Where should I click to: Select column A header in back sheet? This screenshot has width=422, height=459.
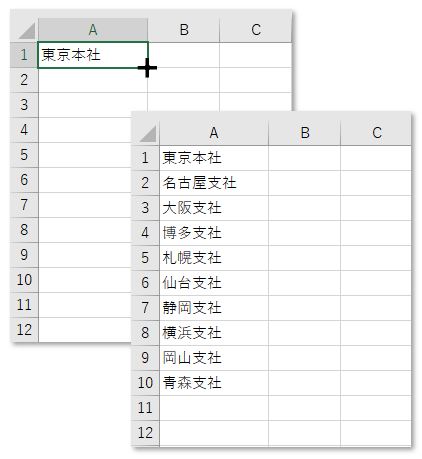click(x=93, y=30)
